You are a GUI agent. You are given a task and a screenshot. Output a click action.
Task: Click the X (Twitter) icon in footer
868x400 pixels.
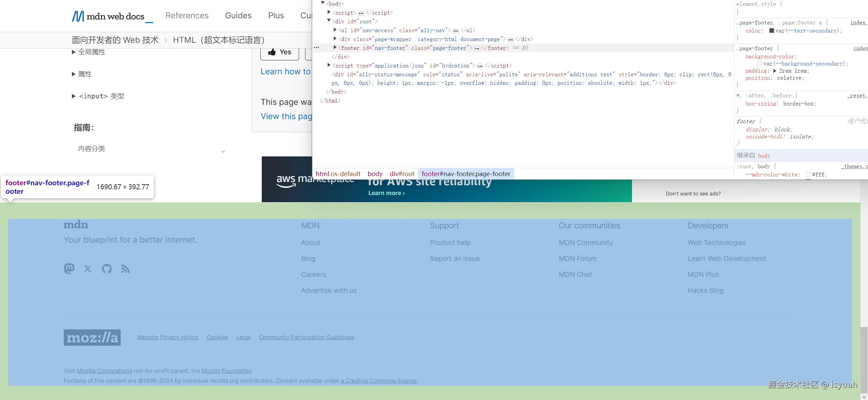(88, 269)
